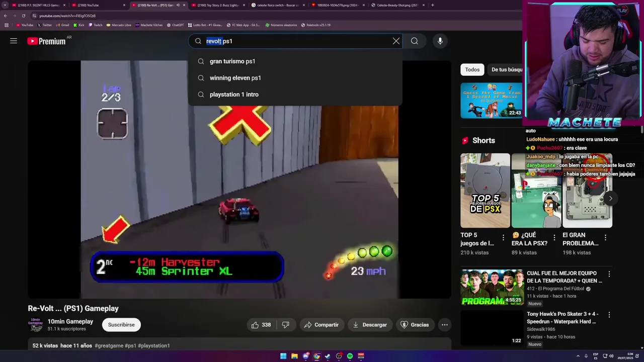Show next Shorts with the arrow
The height and width of the screenshot is (362, 644).
610,198
